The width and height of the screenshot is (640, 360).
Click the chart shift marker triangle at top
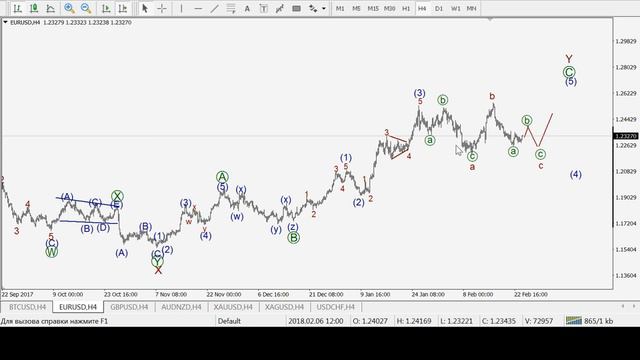pos(490,19)
